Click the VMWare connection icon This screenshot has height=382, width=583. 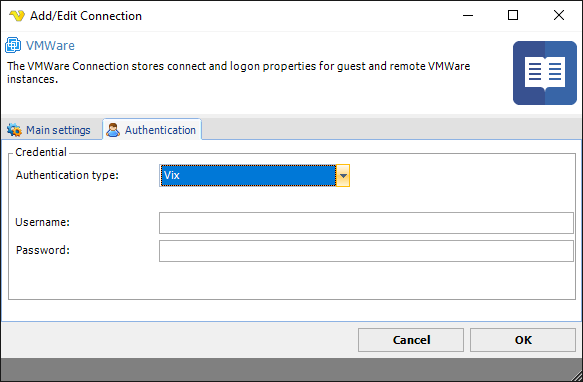click(x=13, y=45)
